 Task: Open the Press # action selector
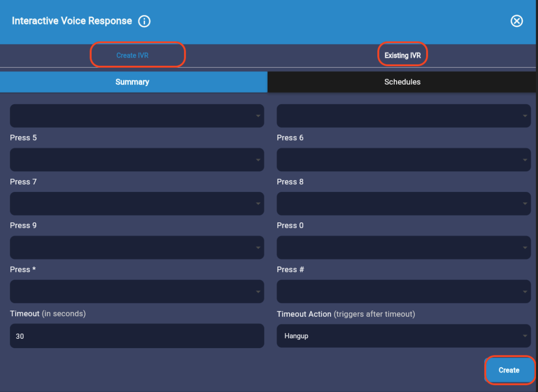(404, 291)
